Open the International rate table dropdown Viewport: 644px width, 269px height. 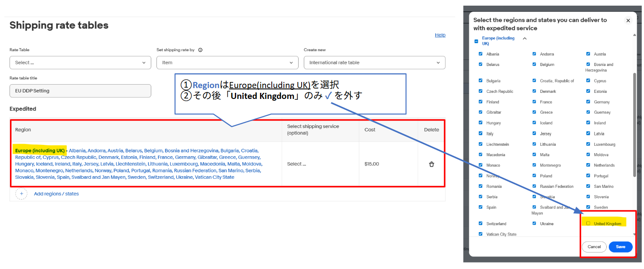(374, 62)
